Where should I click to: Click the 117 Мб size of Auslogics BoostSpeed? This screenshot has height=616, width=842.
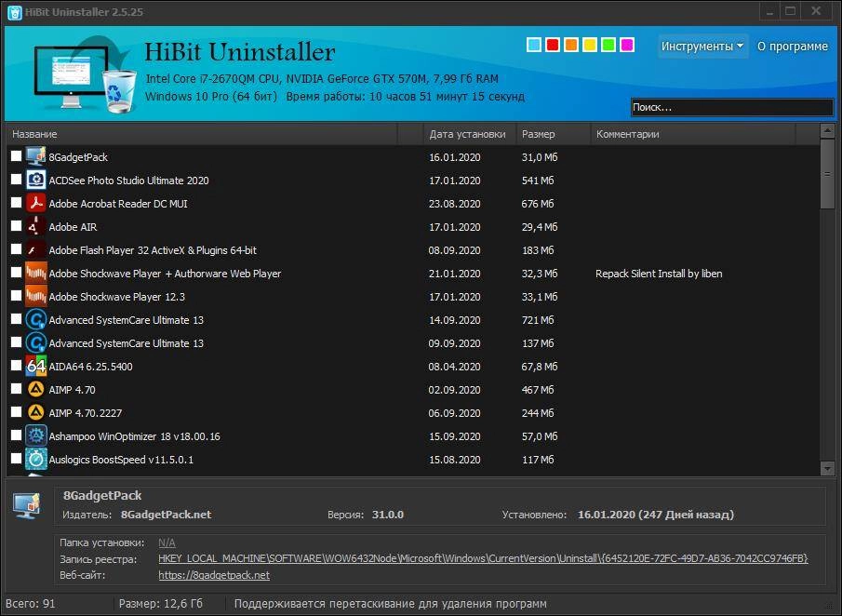click(x=538, y=460)
